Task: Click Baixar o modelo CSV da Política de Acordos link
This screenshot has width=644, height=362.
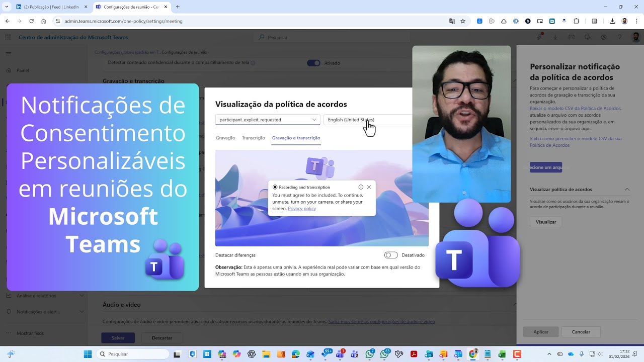Action: 575,108
